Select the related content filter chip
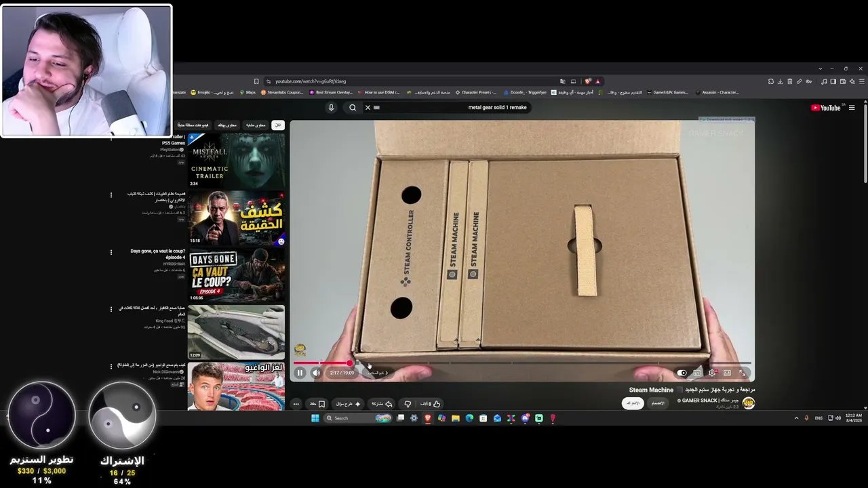868x488 pixels. 256,125
